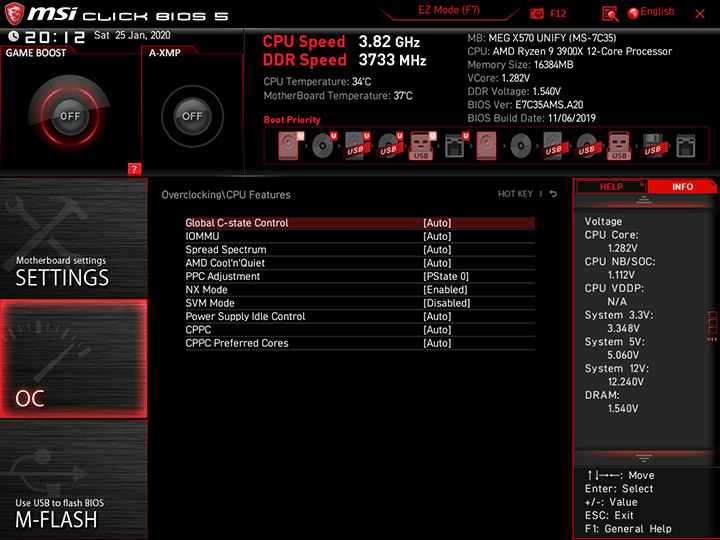
Task: Click the MSI dragon shield logo
Action: coord(14,13)
